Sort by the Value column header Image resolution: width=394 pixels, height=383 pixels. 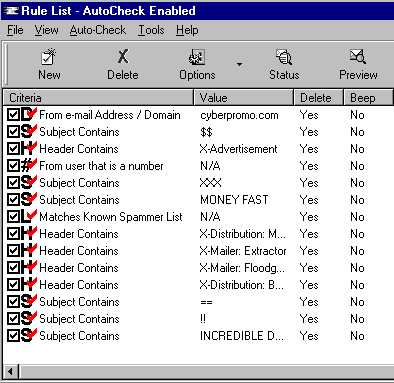[x=244, y=98]
